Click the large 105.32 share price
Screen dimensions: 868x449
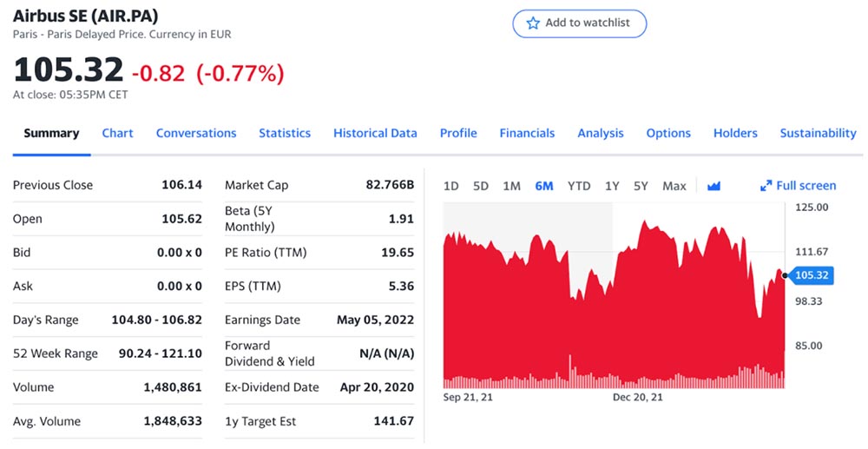(68, 70)
